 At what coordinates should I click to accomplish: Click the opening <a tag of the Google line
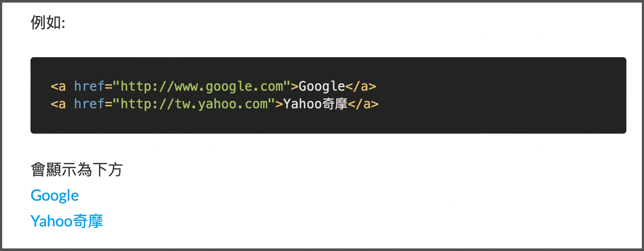pos(58,86)
